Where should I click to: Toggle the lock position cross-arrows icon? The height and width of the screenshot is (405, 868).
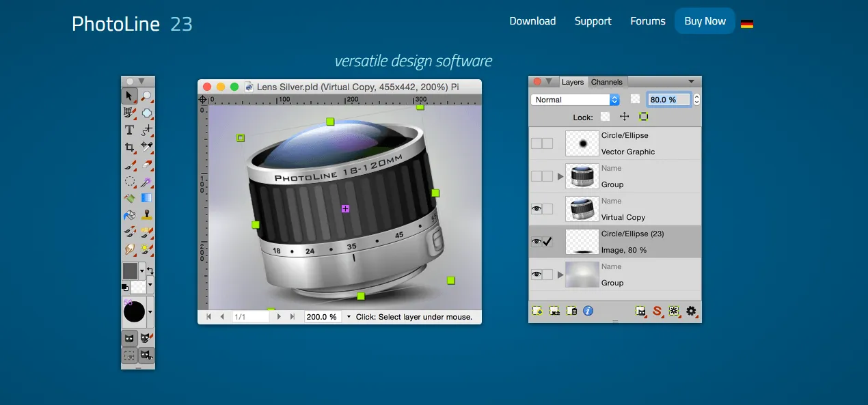tap(624, 117)
